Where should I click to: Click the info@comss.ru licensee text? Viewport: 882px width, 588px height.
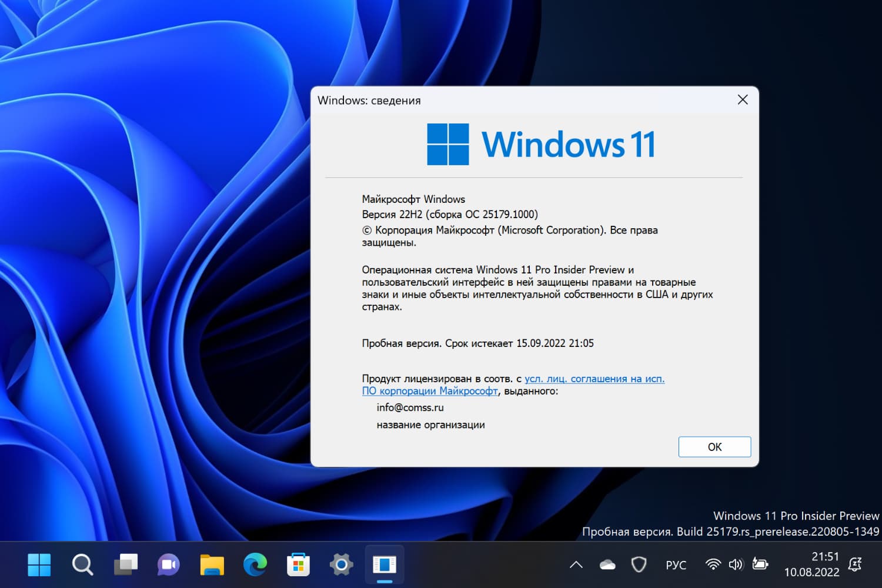point(410,407)
